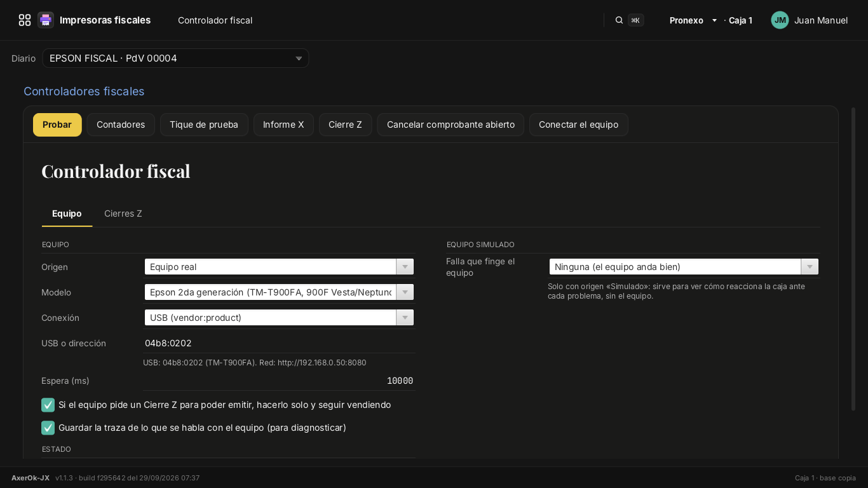Click the ESTADO section heading
This screenshot has height=488, width=868.
click(x=57, y=449)
